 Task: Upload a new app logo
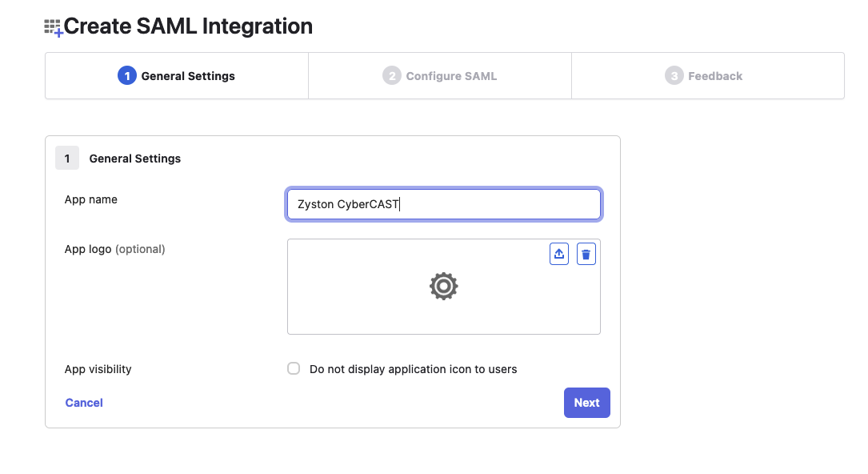[x=558, y=253]
